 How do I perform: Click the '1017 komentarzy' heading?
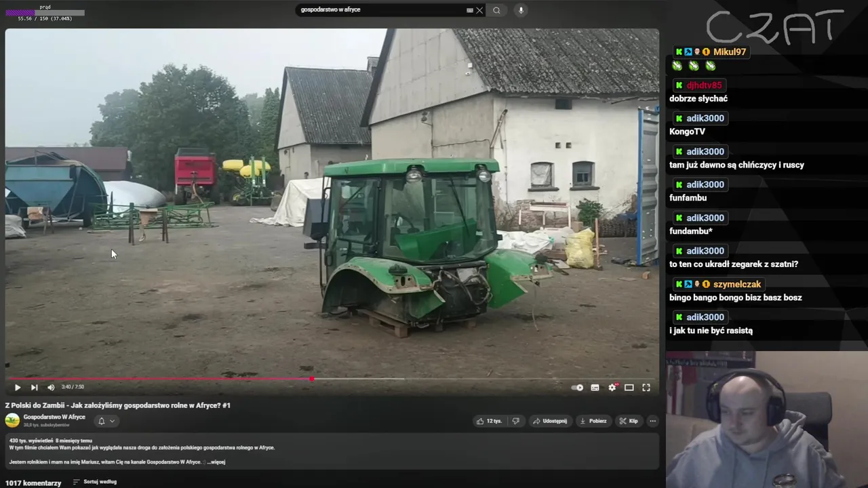pos(33,483)
